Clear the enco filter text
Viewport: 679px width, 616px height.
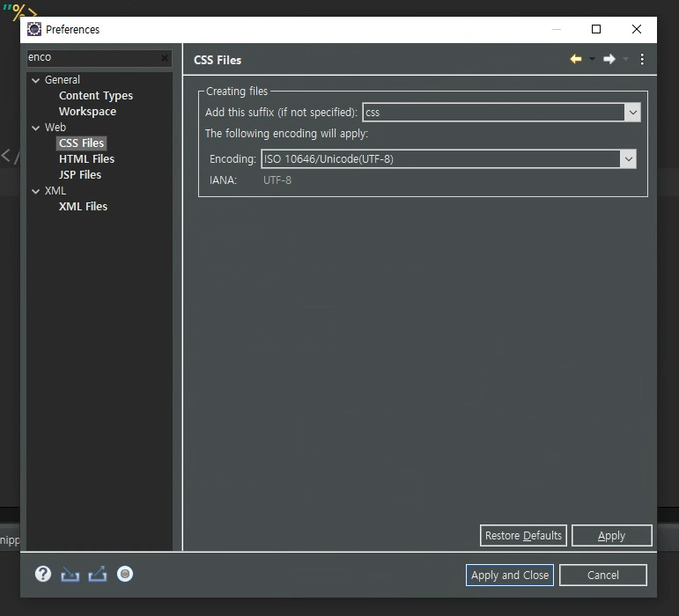point(165,58)
